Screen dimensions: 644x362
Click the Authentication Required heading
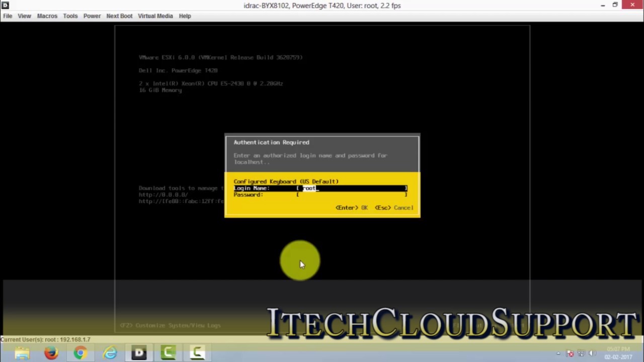coord(271,142)
